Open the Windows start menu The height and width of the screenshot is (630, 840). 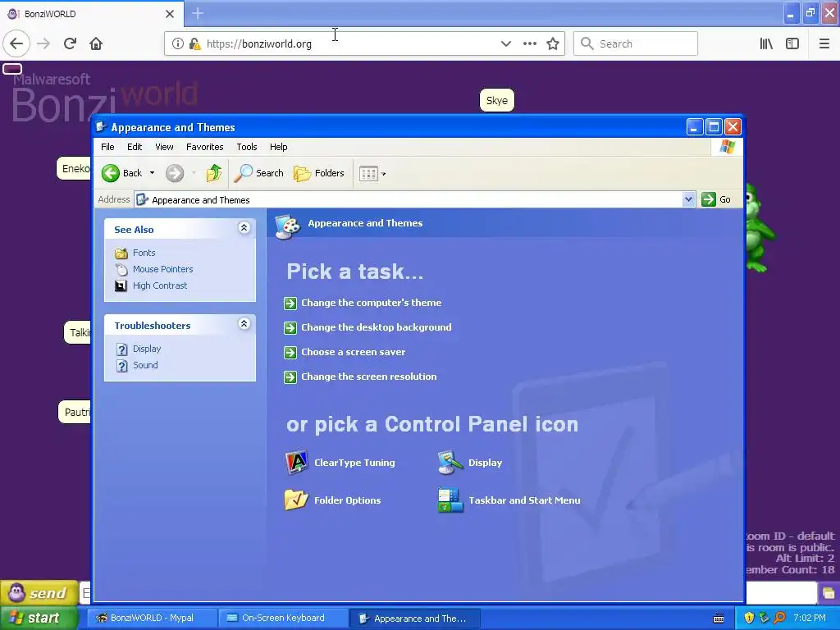[39, 618]
